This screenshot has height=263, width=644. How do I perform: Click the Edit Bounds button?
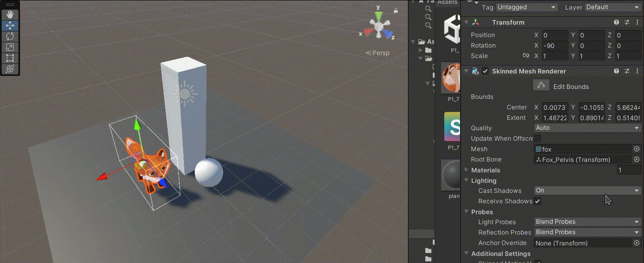pyautogui.click(x=541, y=86)
